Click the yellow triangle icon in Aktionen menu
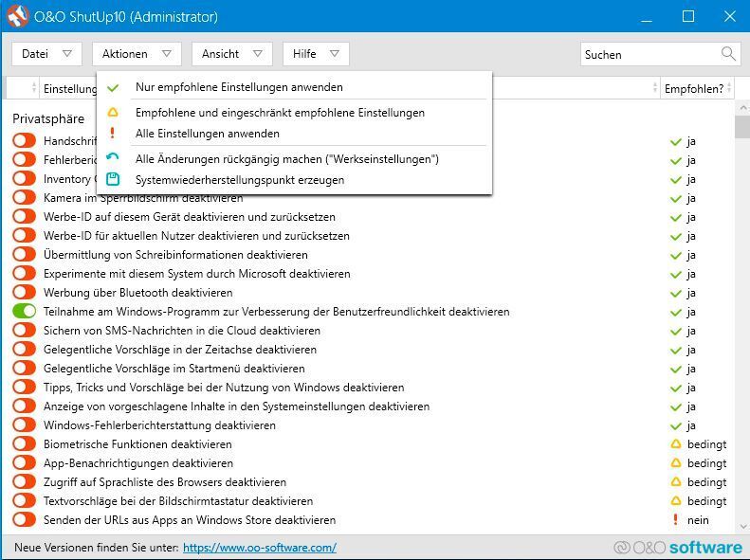750x560 pixels. pyautogui.click(x=113, y=113)
